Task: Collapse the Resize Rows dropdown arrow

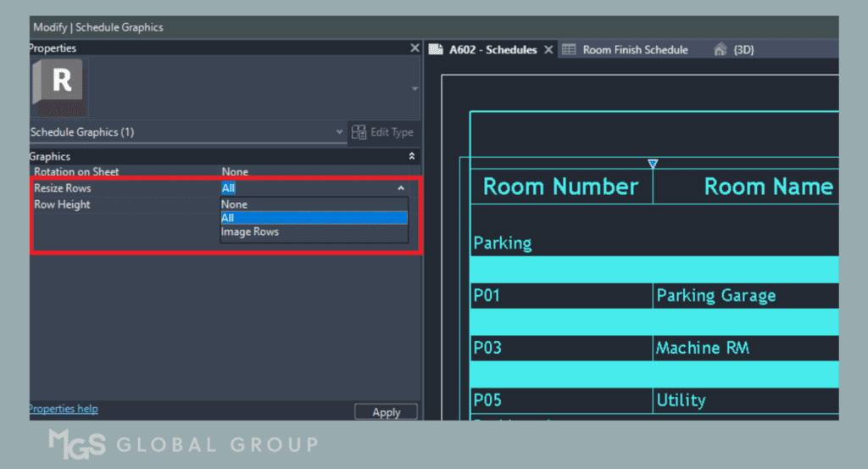Action: point(401,188)
